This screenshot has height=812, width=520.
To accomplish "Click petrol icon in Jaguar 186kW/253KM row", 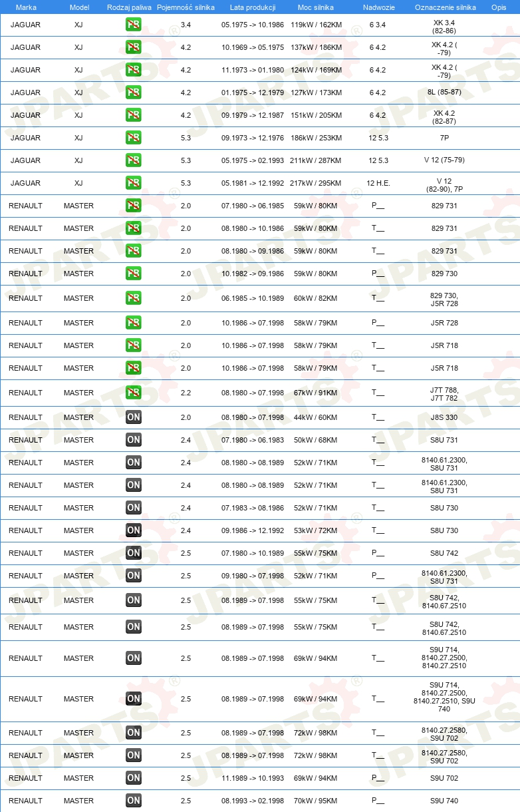I will (134, 138).
